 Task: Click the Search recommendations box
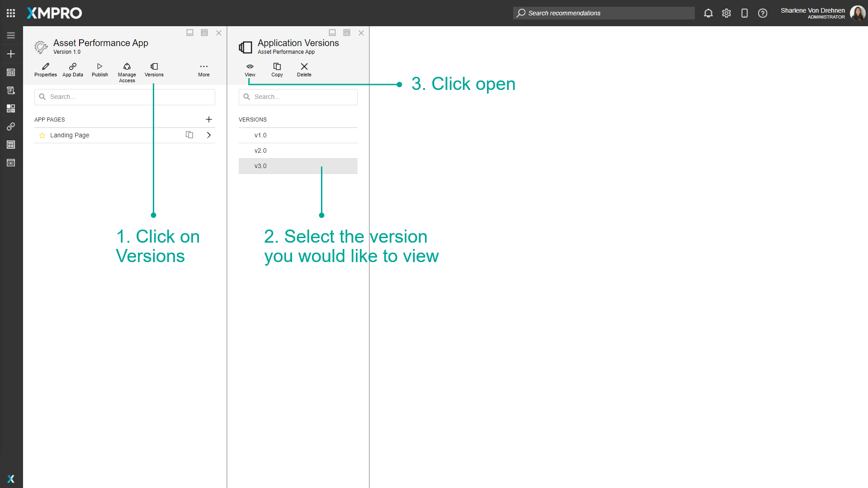(604, 13)
